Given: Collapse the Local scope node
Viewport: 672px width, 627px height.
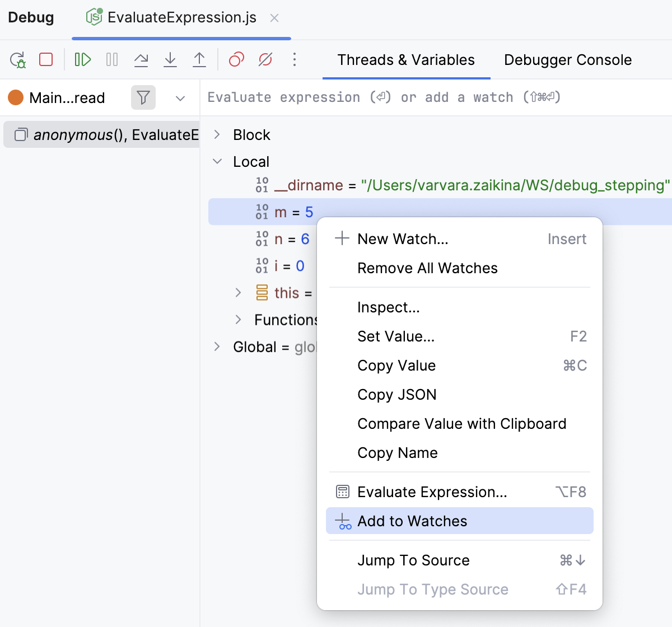Looking at the screenshot, I should [x=217, y=162].
